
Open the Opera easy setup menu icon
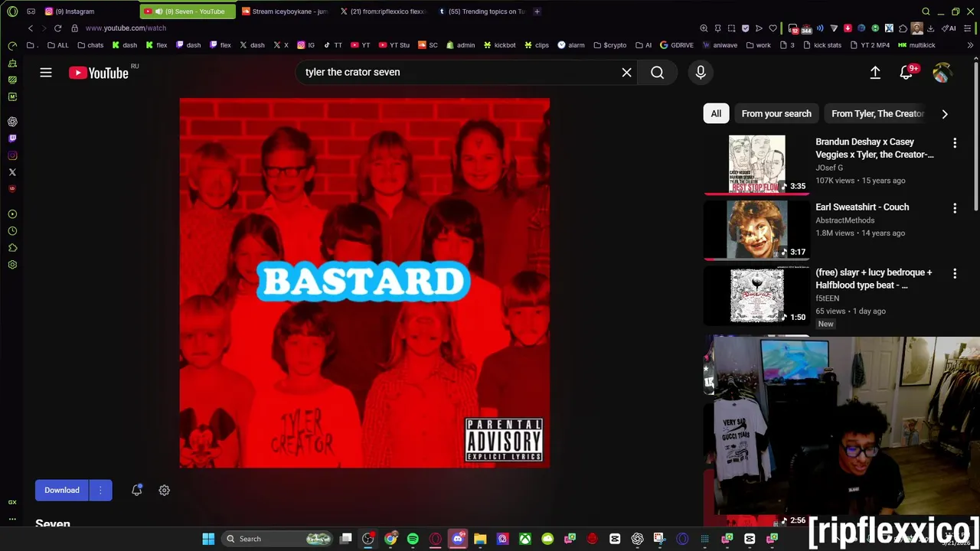(x=967, y=28)
